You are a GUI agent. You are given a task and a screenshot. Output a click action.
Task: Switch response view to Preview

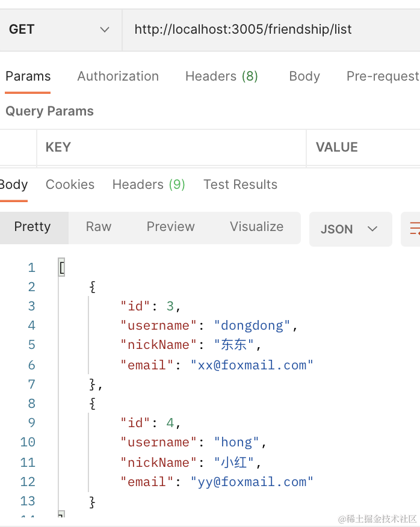pyautogui.click(x=170, y=227)
